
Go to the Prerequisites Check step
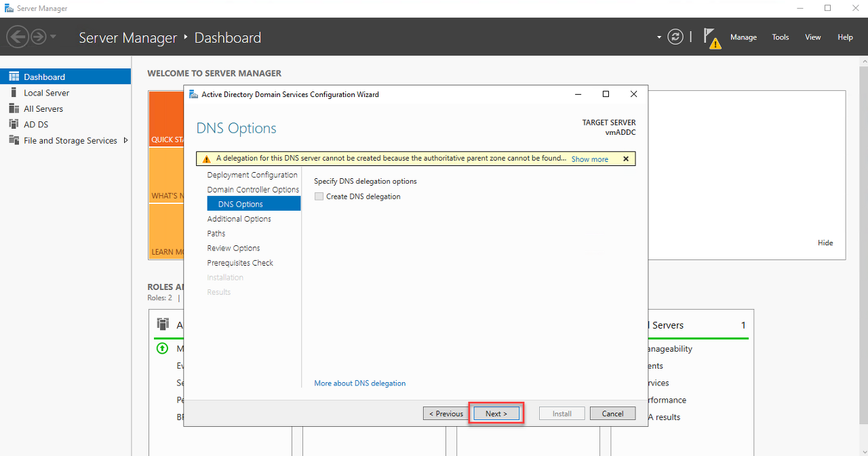240,263
